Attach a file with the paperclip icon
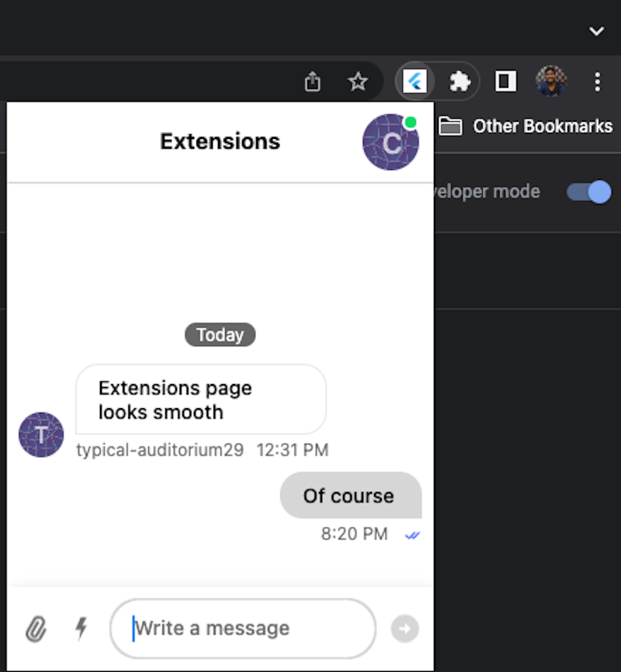The image size is (621, 672). [x=36, y=629]
